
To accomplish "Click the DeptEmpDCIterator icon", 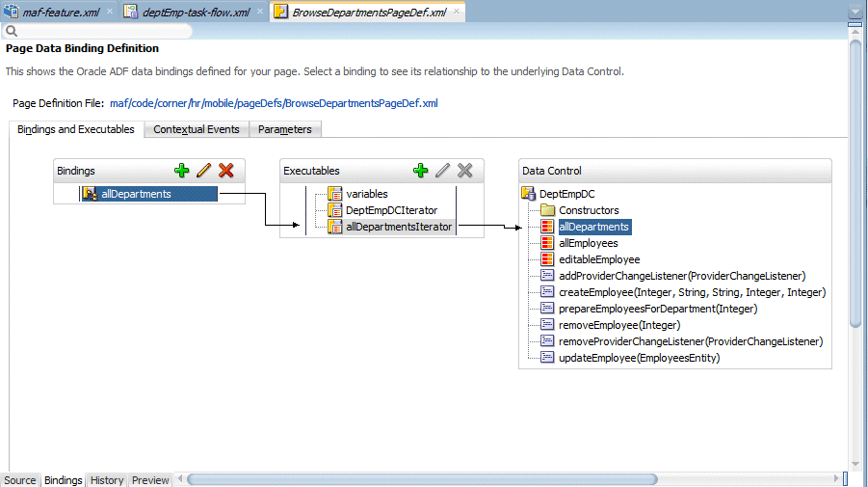I will coord(335,210).
